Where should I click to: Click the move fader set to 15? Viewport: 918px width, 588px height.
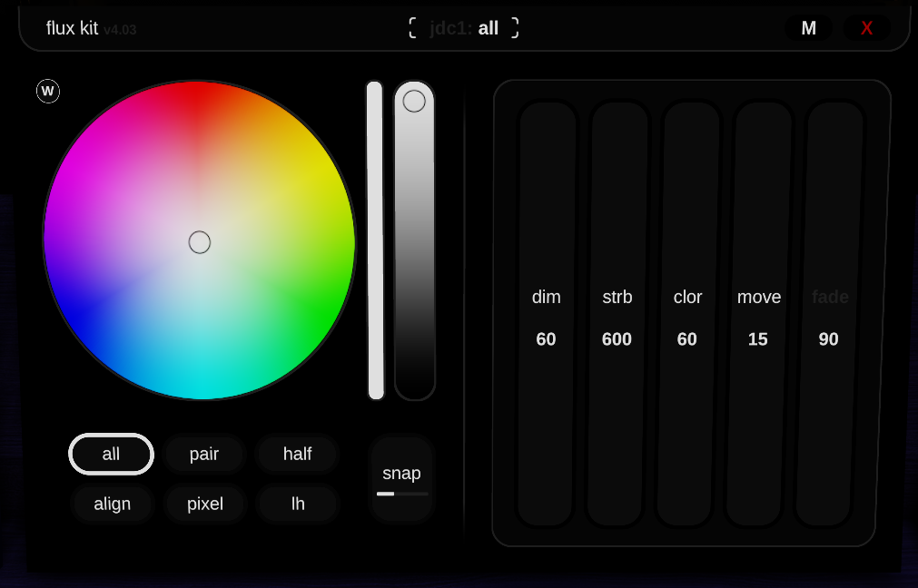(x=758, y=314)
